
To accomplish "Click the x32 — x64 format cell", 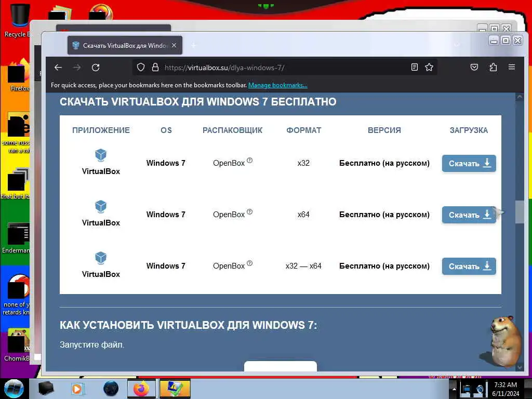I will pos(303,266).
